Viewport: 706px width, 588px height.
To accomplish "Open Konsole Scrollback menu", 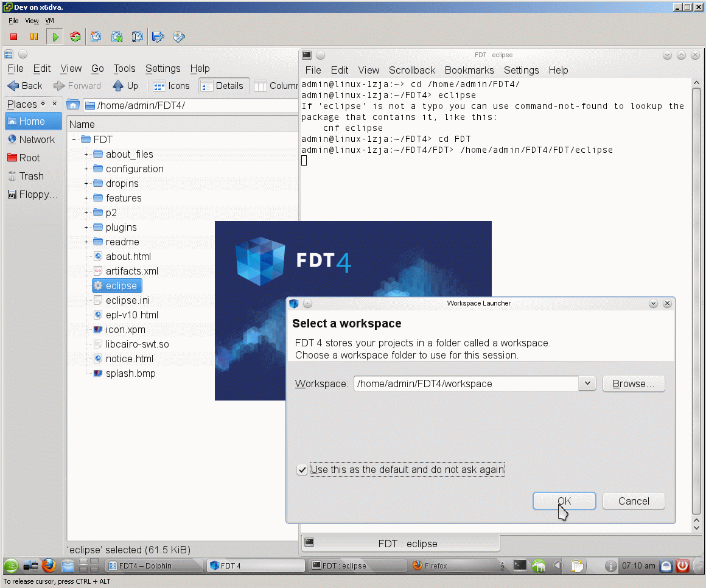I will 412,70.
